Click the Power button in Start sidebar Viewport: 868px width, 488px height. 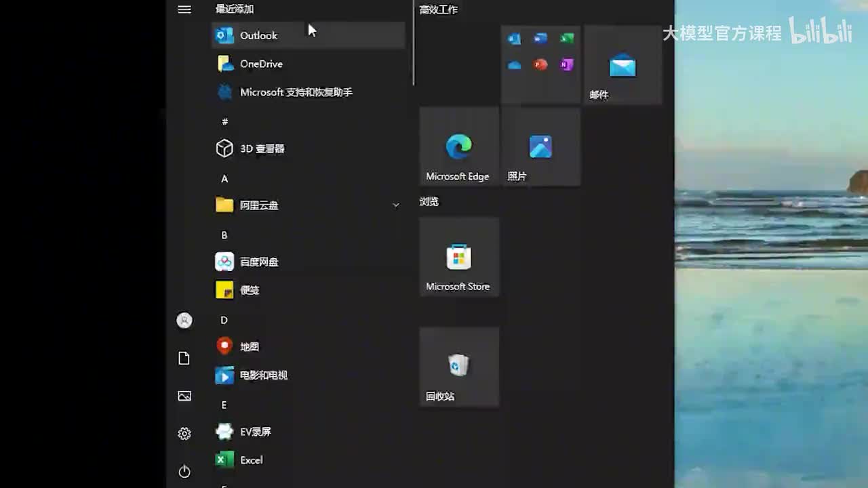(184, 472)
